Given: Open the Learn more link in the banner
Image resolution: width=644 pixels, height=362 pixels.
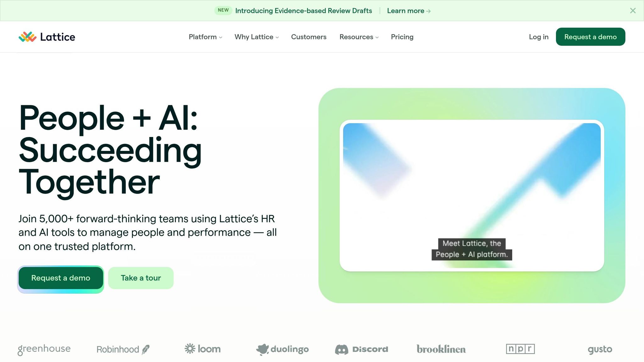Looking at the screenshot, I should (x=409, y=11).
